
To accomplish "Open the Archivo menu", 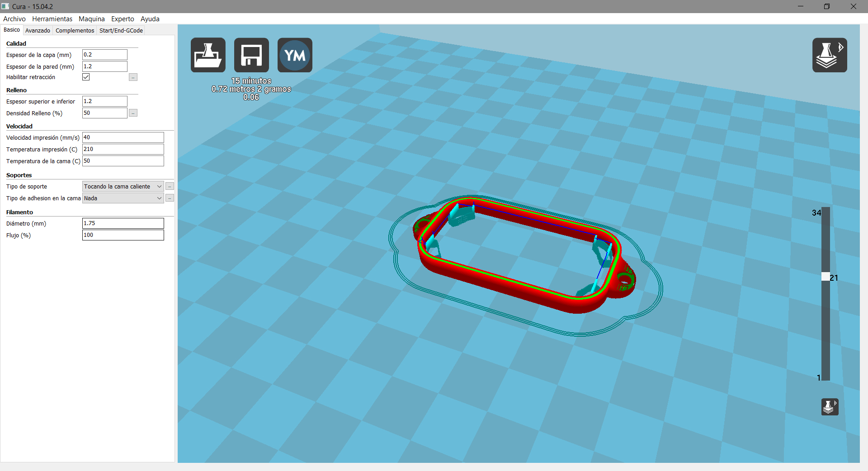I will point(14,19).
